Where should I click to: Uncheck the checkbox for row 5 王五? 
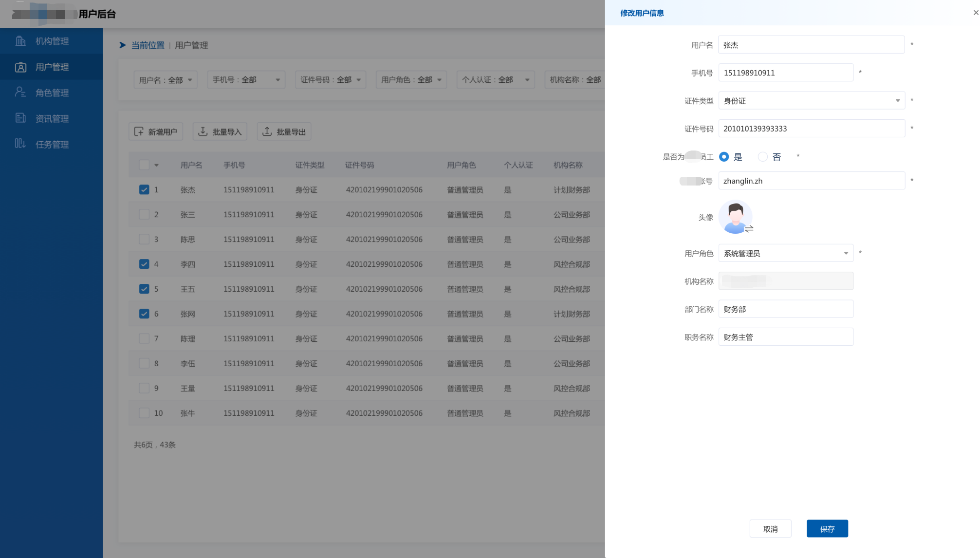coord(144,289)
